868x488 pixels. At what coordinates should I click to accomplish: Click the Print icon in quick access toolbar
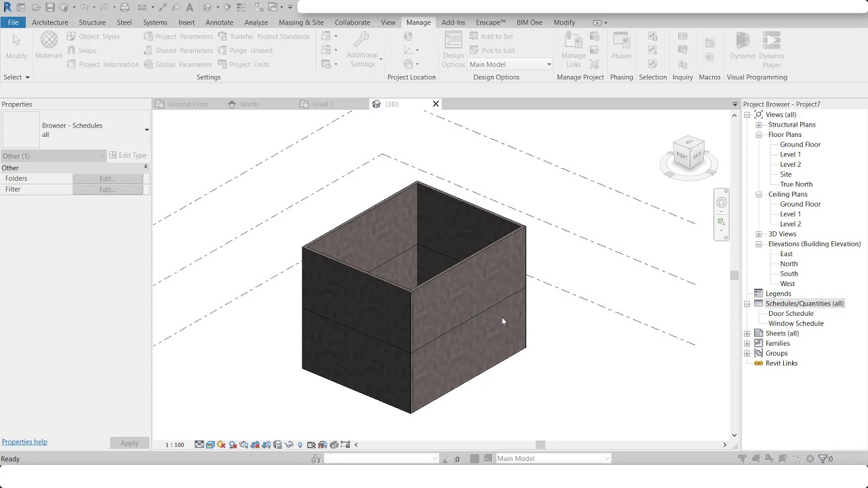click(x=124, y=7)
